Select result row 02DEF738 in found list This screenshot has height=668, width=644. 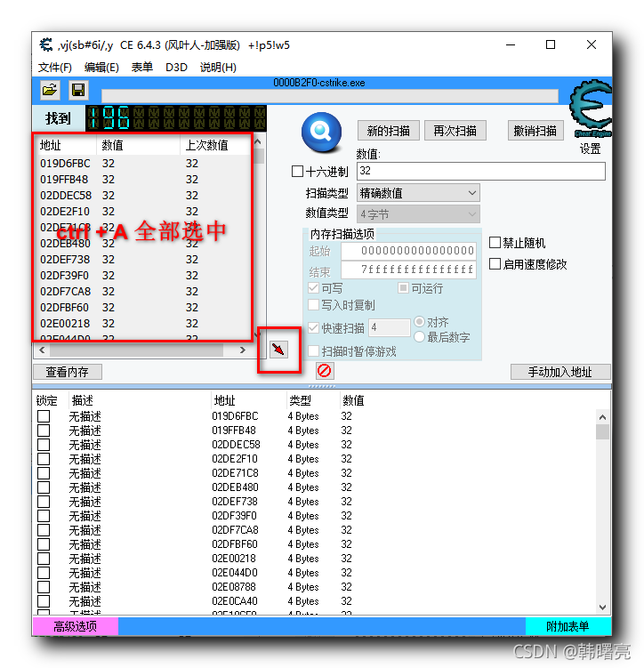pyautogui.click(x=142, y=260)
